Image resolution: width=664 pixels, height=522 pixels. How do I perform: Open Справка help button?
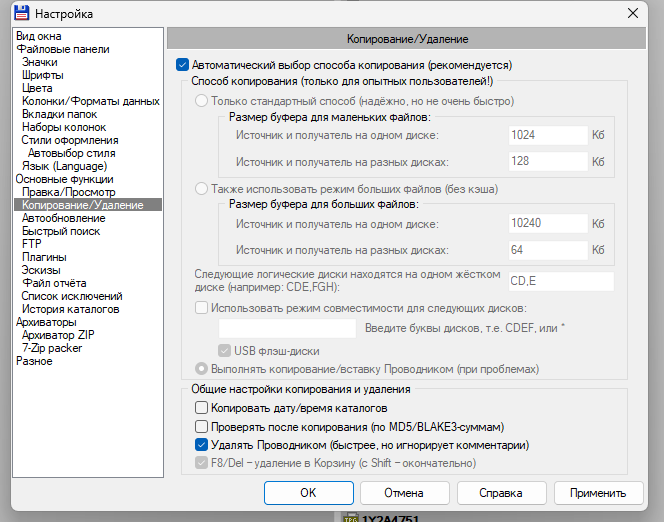pyautogui.click(x=501, y=493)
